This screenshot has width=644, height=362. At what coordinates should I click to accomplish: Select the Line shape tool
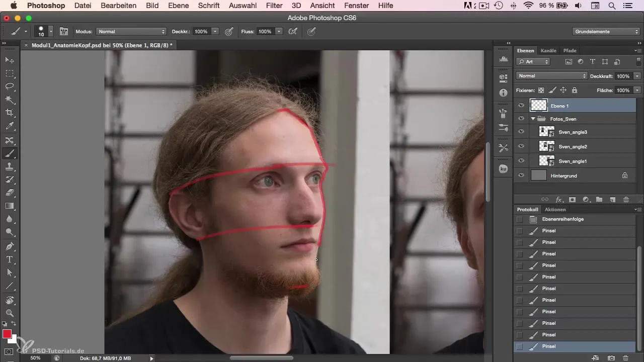(x=10, y=286)
